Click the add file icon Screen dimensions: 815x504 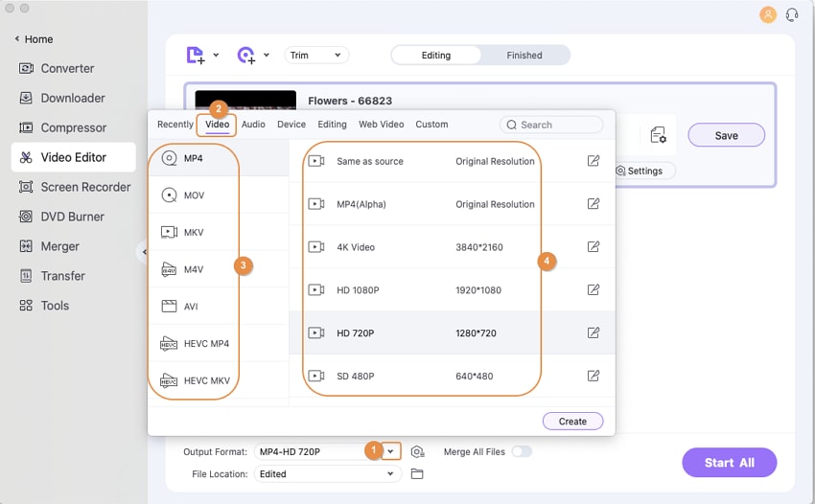(196, 56)
